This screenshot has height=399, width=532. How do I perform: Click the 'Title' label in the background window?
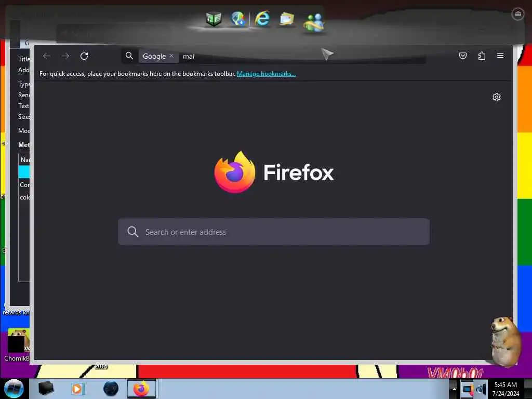pyautogui.click(x=24, y=59)
